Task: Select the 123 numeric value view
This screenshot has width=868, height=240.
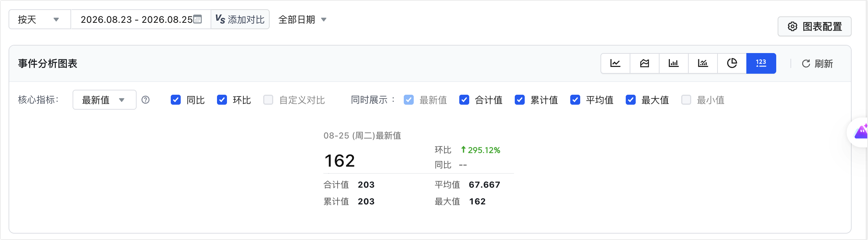Action: pos(761,63)
